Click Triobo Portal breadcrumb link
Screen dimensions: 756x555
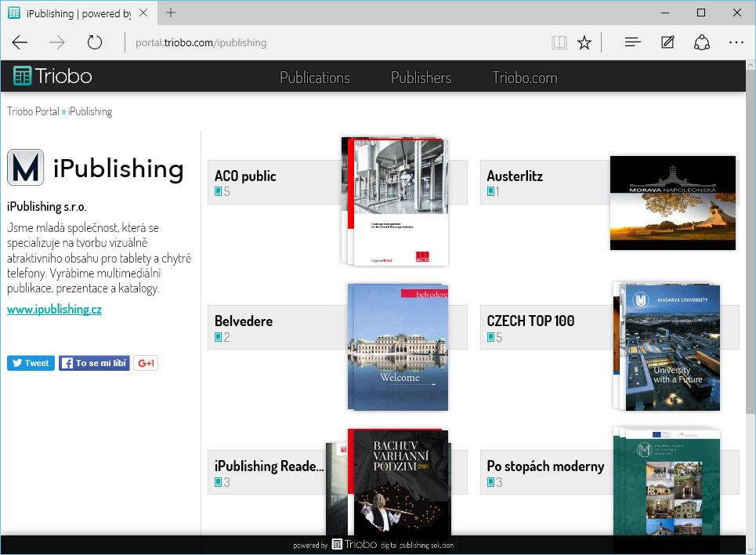(33, 111)
